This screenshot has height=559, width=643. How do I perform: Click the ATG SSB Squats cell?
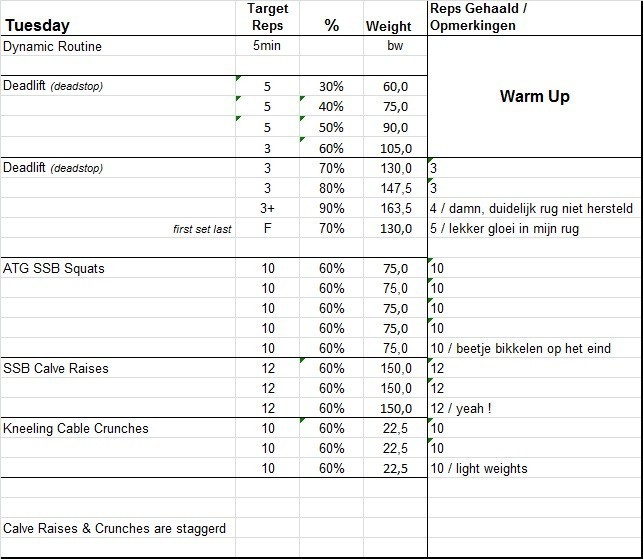point(54,268)
